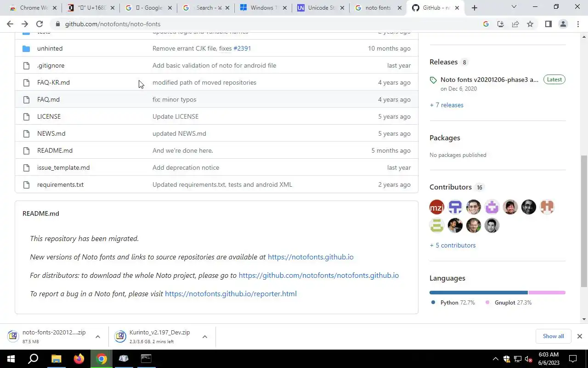Screen dimensions: 588x368
Task: Click the Python language entry
Action: (453, 302)
